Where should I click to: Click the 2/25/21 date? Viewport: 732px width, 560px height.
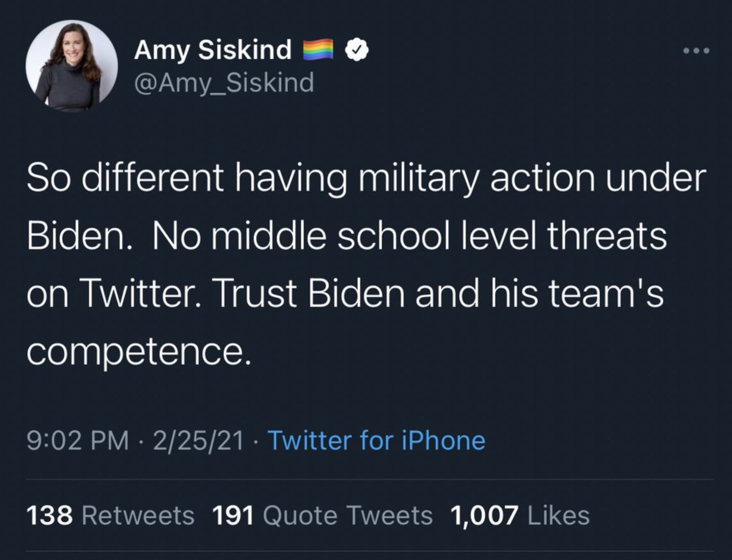pyautogui.click(x=198, y=441)
